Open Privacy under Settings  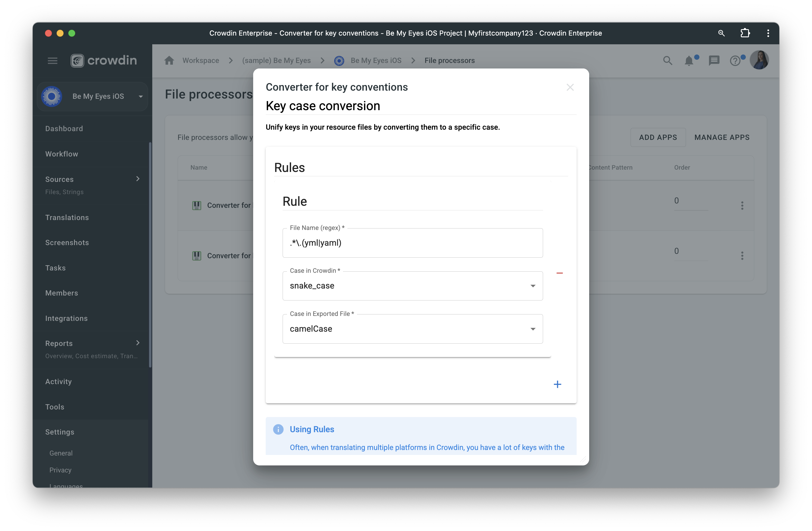(60, 470)
